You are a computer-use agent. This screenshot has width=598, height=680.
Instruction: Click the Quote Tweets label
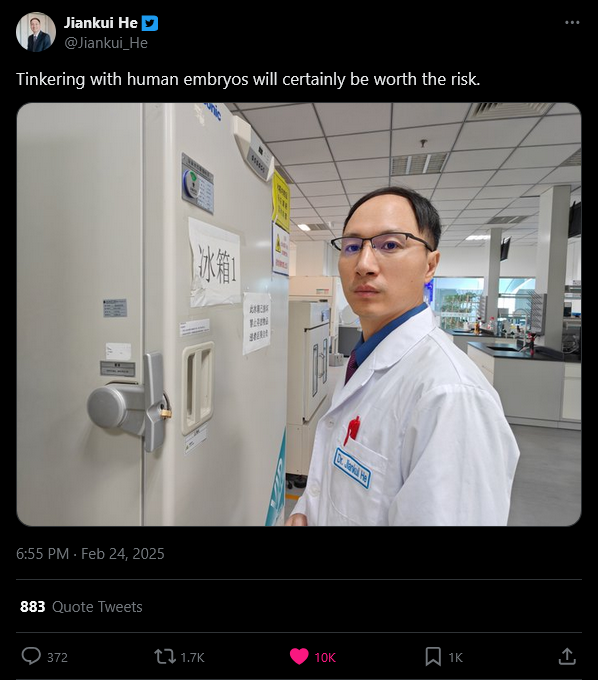coord(97,606)
